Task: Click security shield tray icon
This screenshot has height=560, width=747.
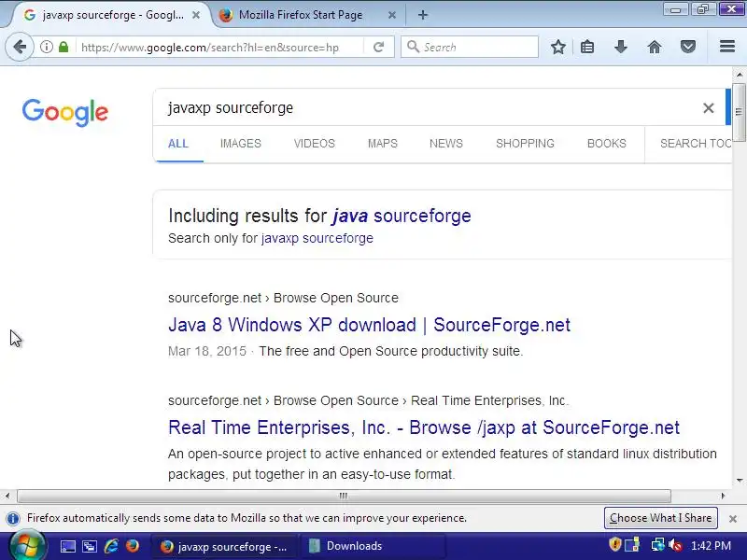Action: [x=615, y=545]
